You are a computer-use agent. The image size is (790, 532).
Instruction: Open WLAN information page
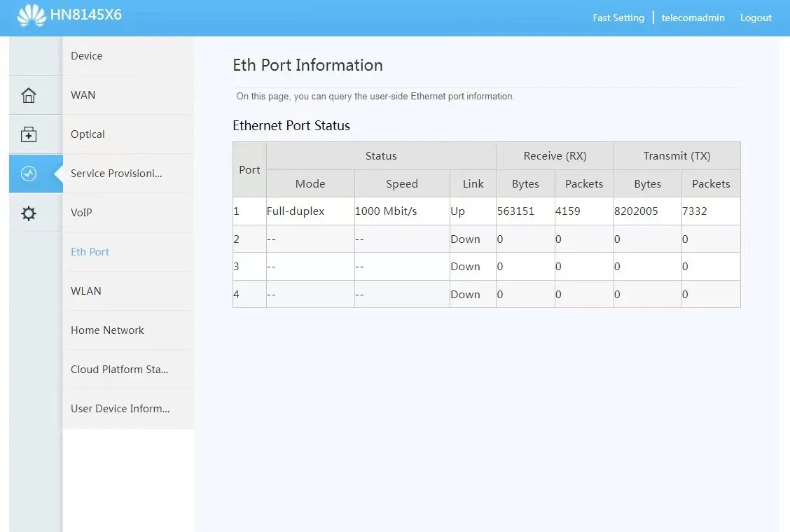(86, 291)
